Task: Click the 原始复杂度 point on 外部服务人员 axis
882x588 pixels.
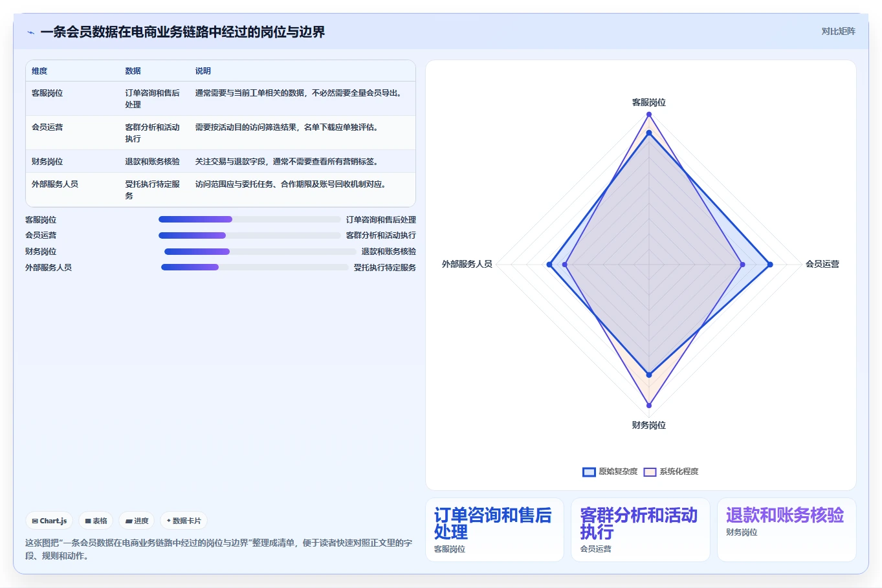Action: [x=549, y=265]
